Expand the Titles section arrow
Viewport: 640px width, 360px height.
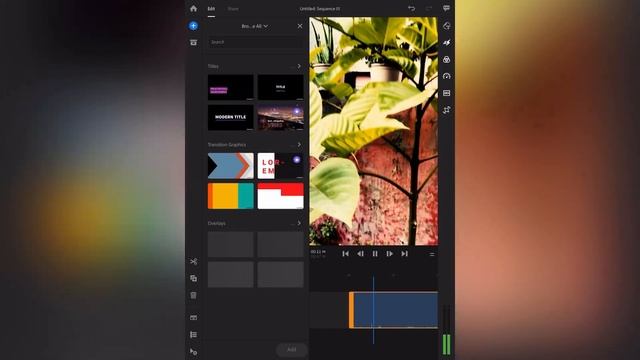pyautogui.click(x=299, y=66)
